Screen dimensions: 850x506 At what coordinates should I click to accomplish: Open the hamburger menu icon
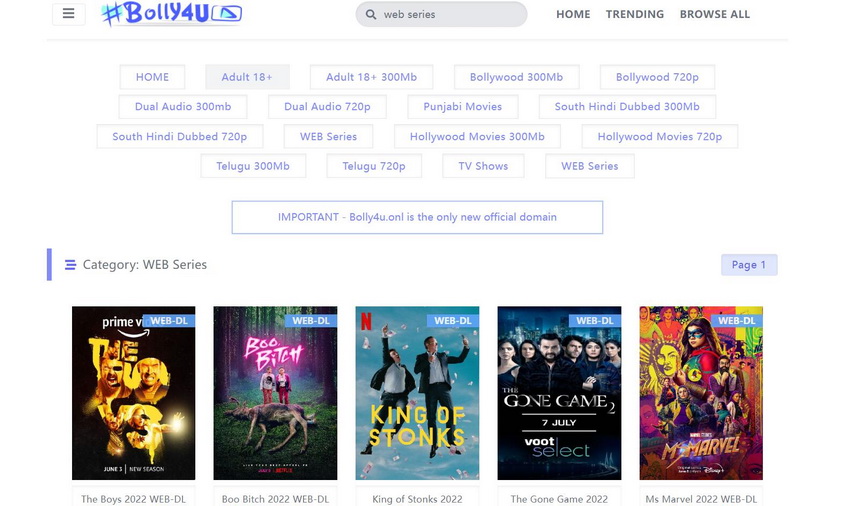point(68,14)
